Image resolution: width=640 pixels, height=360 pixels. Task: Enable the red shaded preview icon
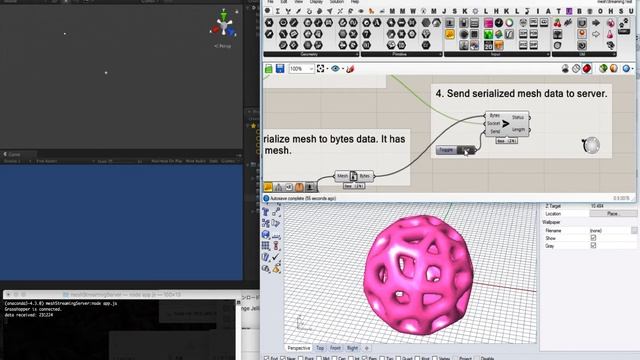587,69
